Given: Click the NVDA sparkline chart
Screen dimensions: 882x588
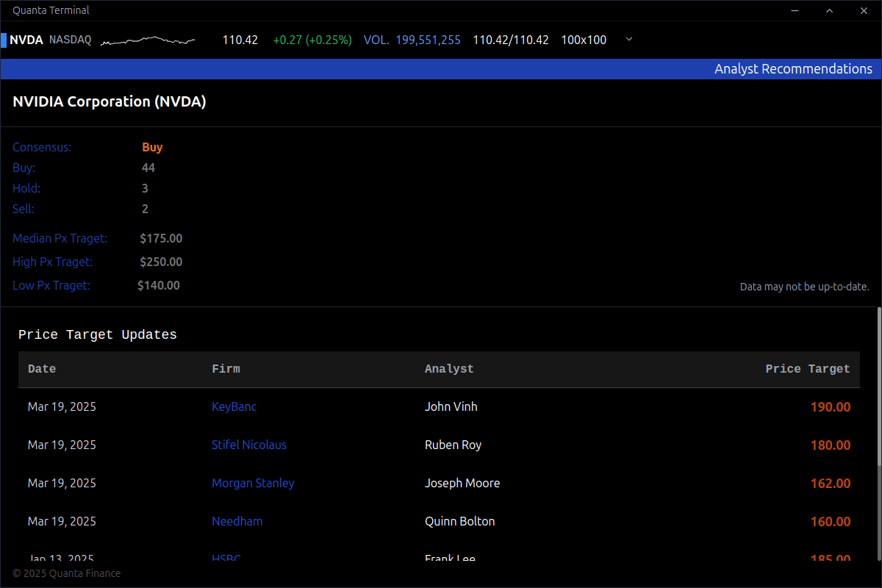Looking at the screenshot, I should click(x=148, y=40).
